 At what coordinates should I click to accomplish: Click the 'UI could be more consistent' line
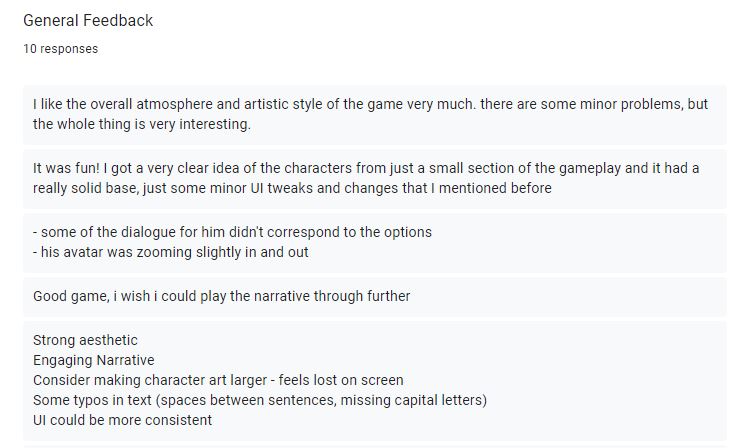coord(122,420)
